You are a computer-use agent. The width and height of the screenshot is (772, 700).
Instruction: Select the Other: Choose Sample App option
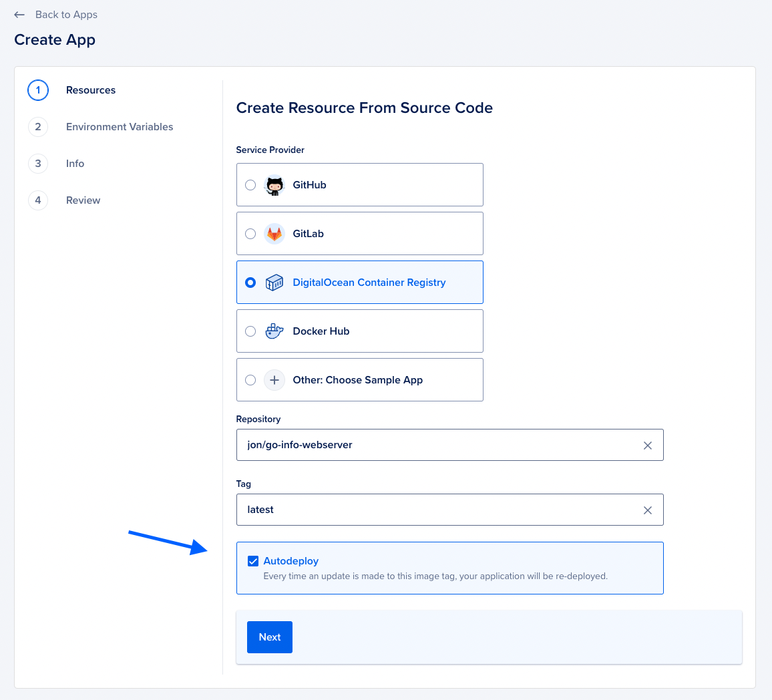click(x=250, y=379)
